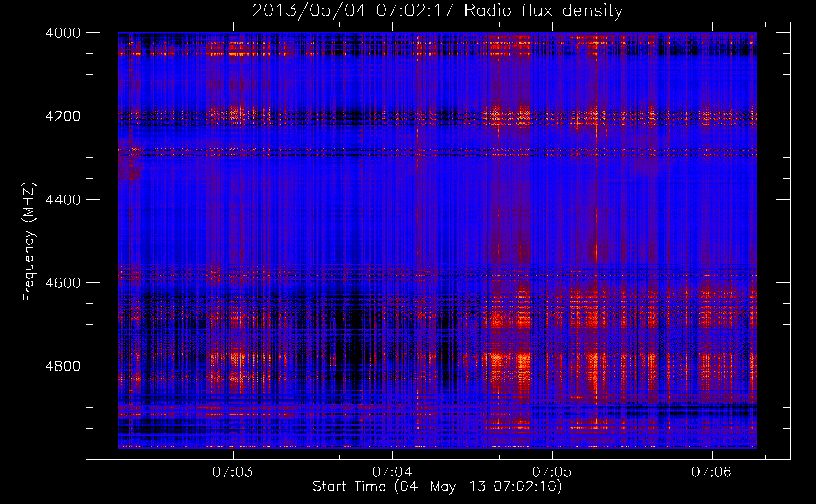Click the "Start Time (04-May-13 07:02:10)" axis title
This screenshot has height=504, width=816.
tap(437, 487)
